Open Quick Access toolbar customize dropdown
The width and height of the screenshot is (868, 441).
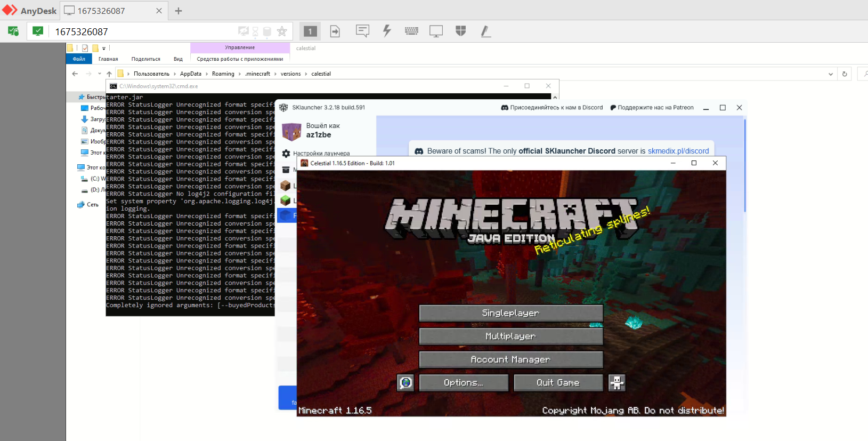coord(104,48)
